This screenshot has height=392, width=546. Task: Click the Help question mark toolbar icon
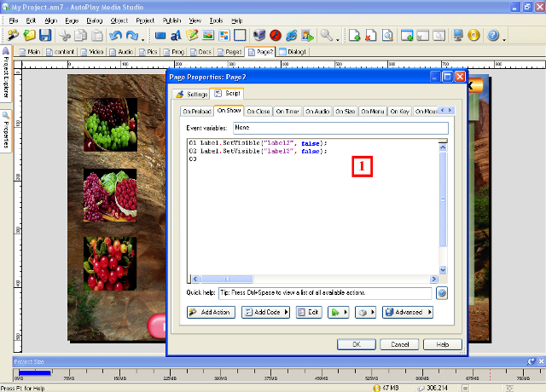click(x=492, y=36)
